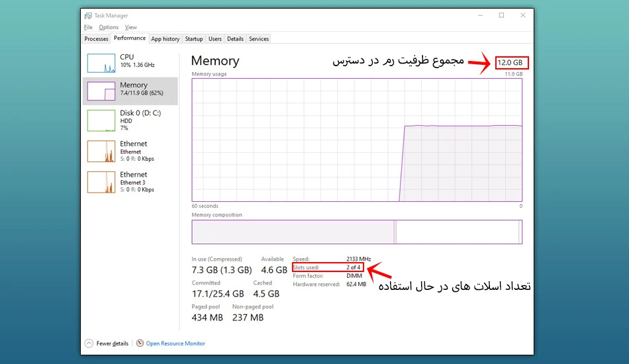This screenshot has height=364, width=629.
Task: Select the CPU 10% 1.36 GHz entry
Action: (x=137, y=61)
